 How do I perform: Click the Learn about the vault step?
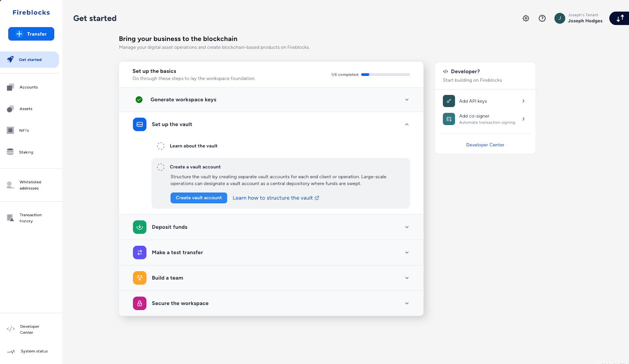click(193, 146)
